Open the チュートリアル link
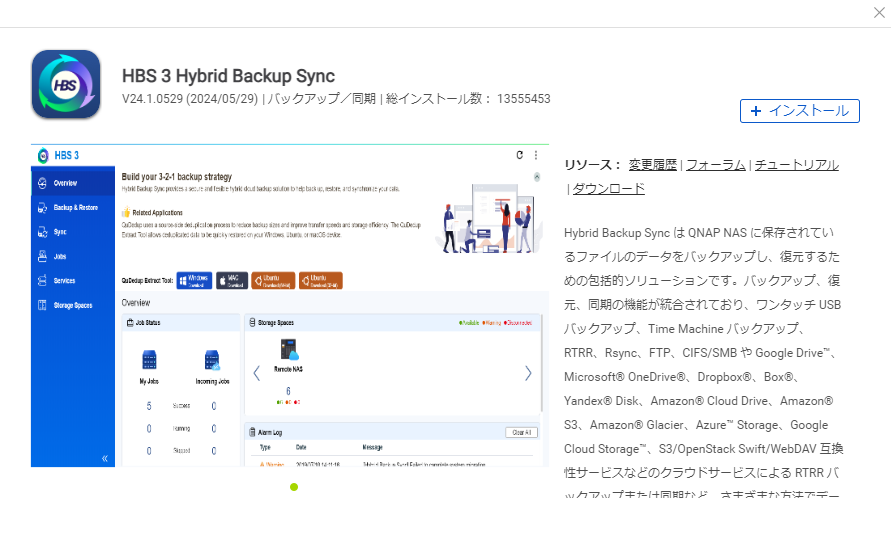Screen dimensions: 891x537 click(x=797, y=165)
